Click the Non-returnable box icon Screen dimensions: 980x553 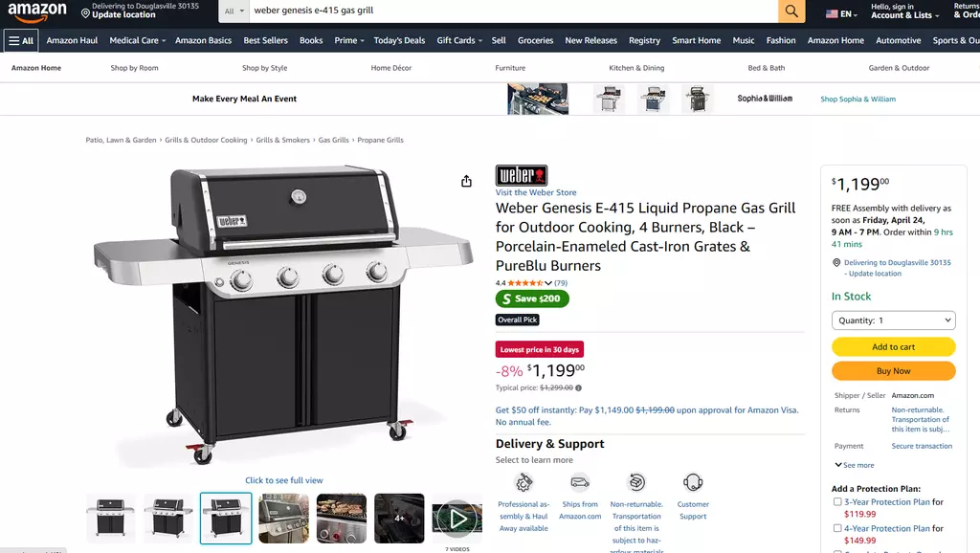coord(636,482)
